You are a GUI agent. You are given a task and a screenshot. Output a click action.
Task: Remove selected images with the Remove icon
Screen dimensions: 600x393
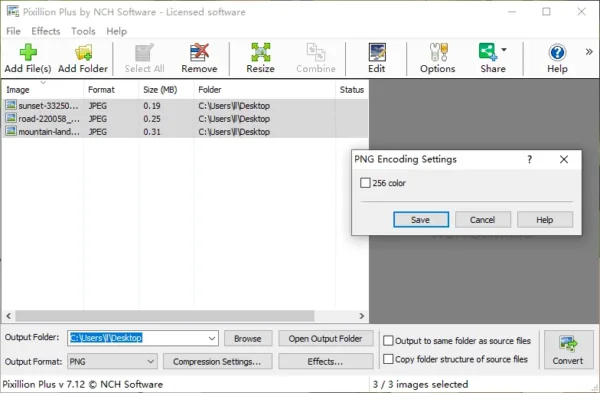pyautogui.click(x=199, y=52)
